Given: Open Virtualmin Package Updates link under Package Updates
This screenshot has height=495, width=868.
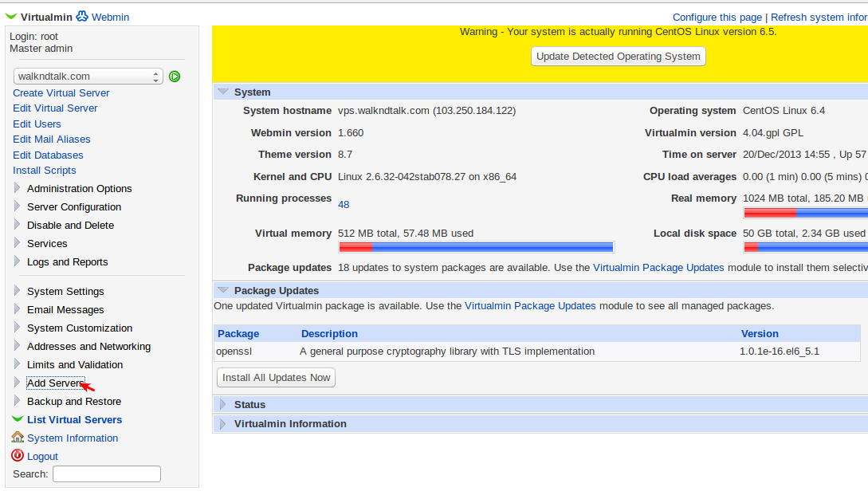Looking at the screenshot, I should tap(530, 305).
